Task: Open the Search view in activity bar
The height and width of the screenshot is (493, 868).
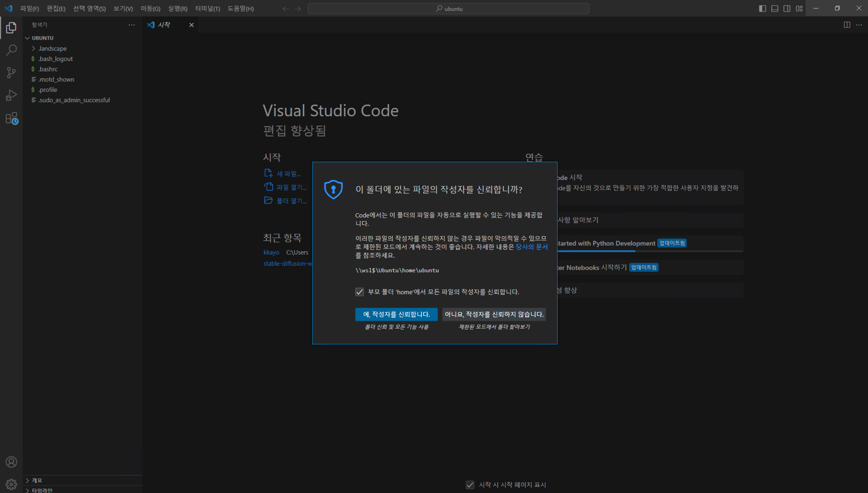Action: (11, 50)
